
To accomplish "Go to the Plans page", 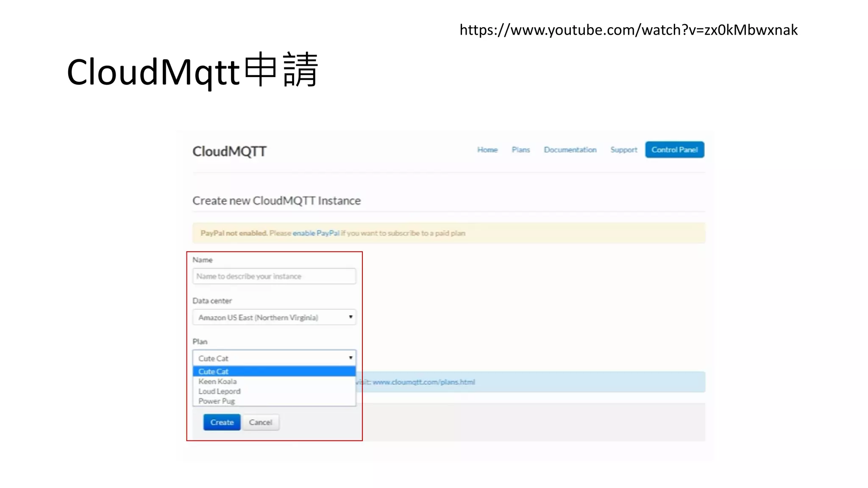I will point(520,150).
